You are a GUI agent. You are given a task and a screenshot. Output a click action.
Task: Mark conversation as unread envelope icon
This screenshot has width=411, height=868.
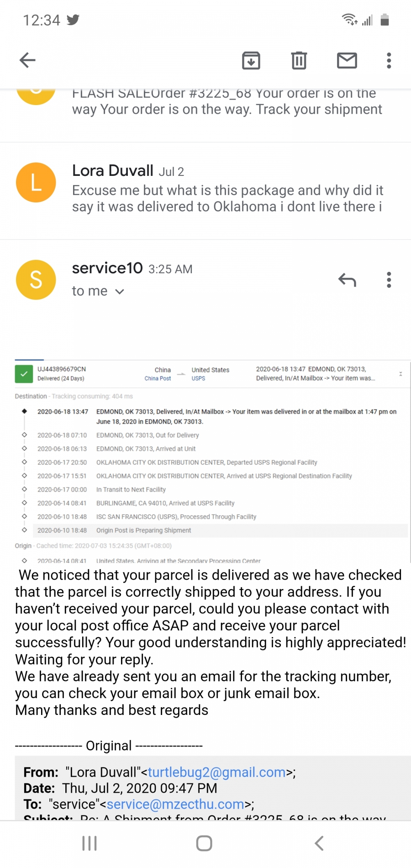(347, 60)
